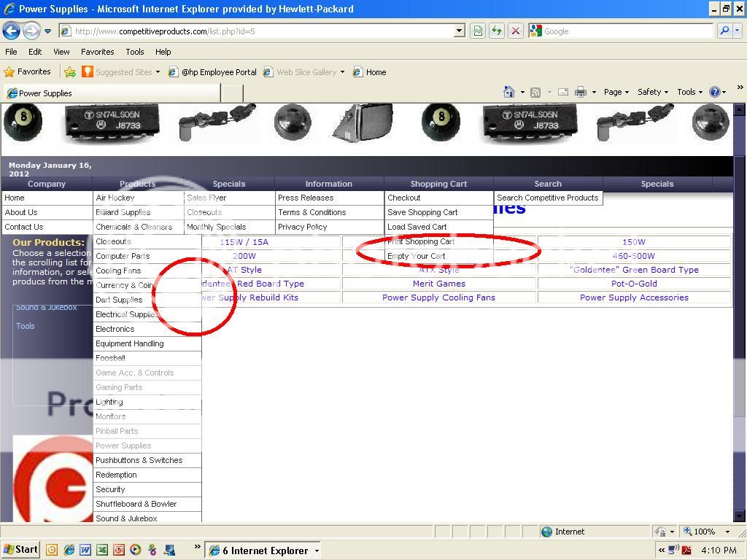
Task: Click the search magnifier button
Action: click(x=724, y=31)
